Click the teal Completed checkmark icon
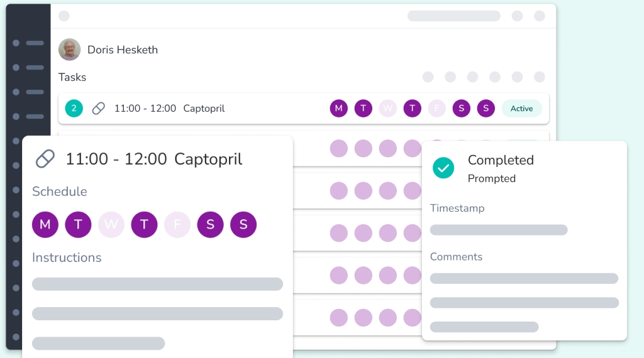 point(443,167)
